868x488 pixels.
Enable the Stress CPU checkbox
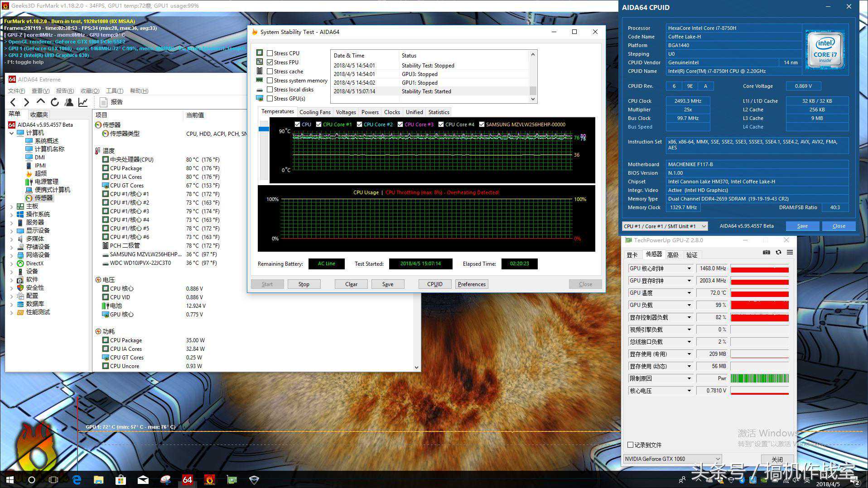(270, 53)
